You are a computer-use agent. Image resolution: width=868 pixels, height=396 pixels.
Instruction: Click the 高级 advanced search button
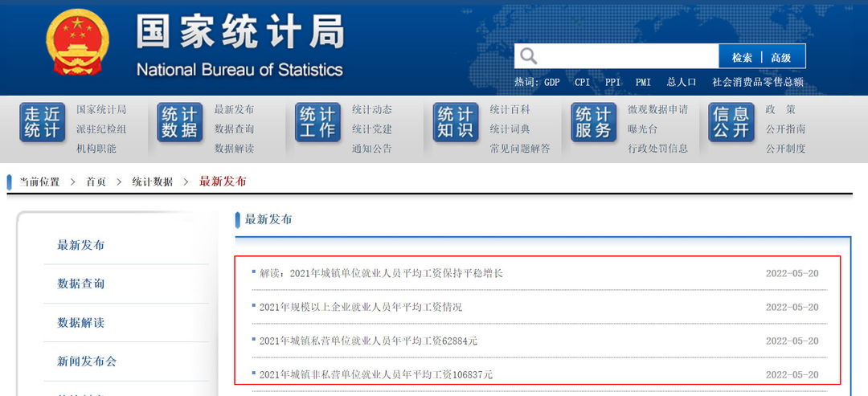[781, 57]
